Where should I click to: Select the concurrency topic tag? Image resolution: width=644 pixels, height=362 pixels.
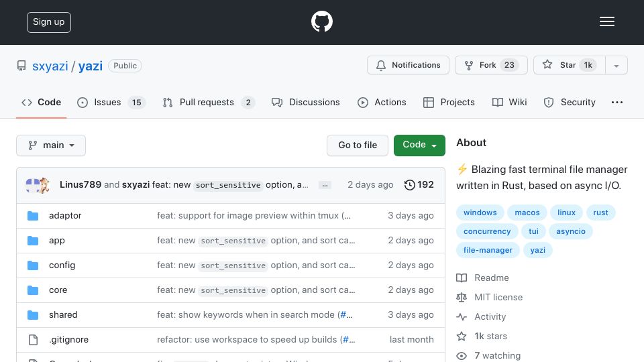[487, 231]
